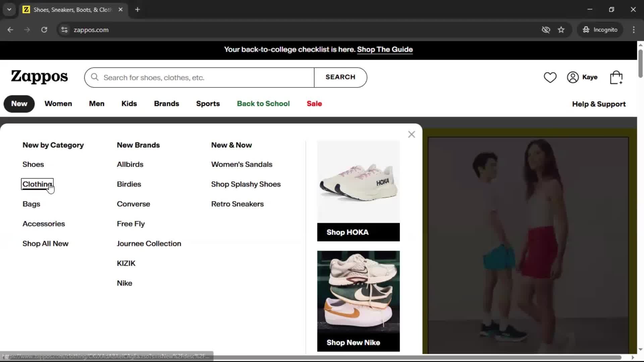Click the eye-slash tracking protection icon
The width and height of the screenshot is (644, 362).
546,30
